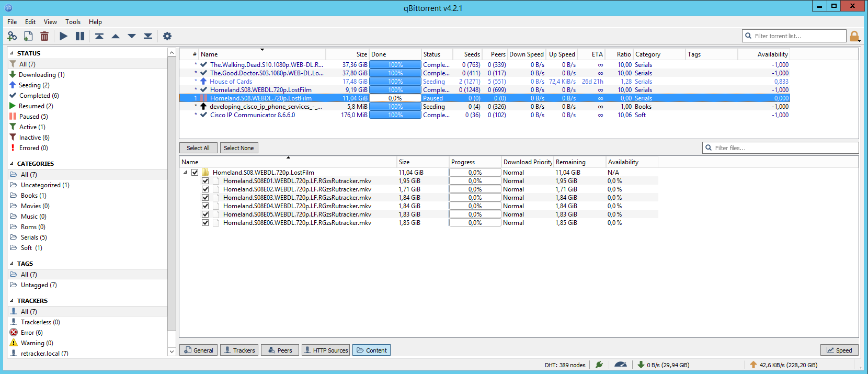Sort files by Name column in Content pane

(288, 162)
